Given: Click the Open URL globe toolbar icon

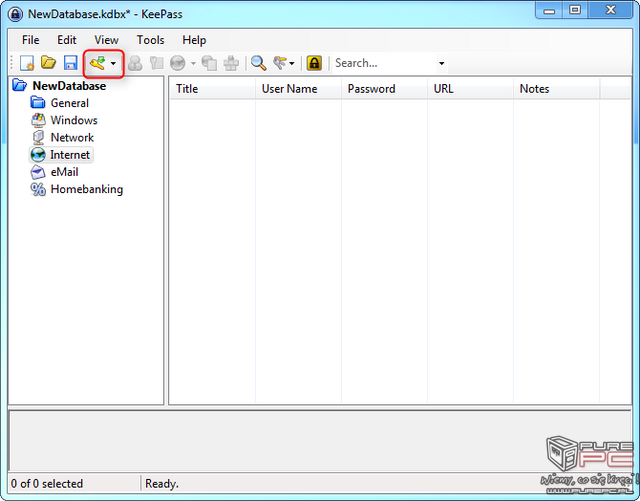Looking at the screenshot, I should tap(178, 63).
